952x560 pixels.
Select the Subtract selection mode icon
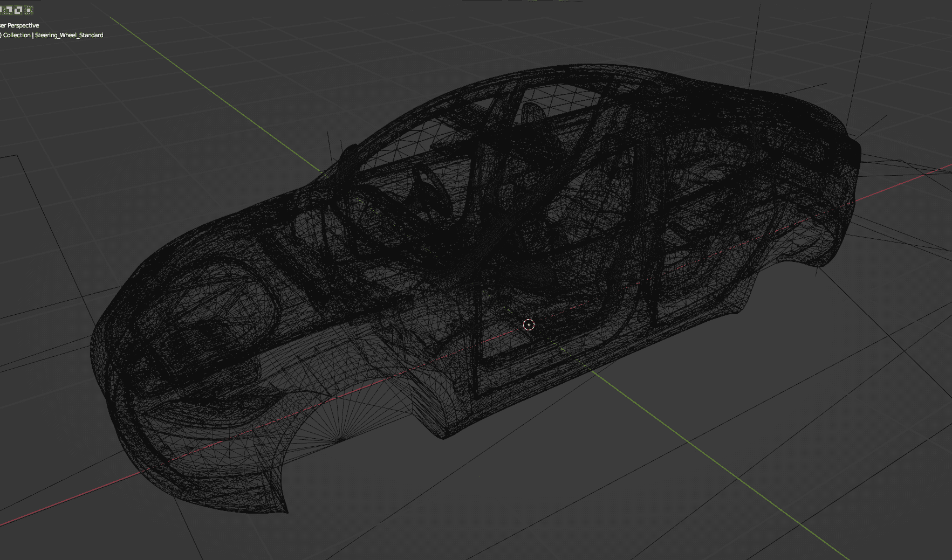tap(8, 10)
